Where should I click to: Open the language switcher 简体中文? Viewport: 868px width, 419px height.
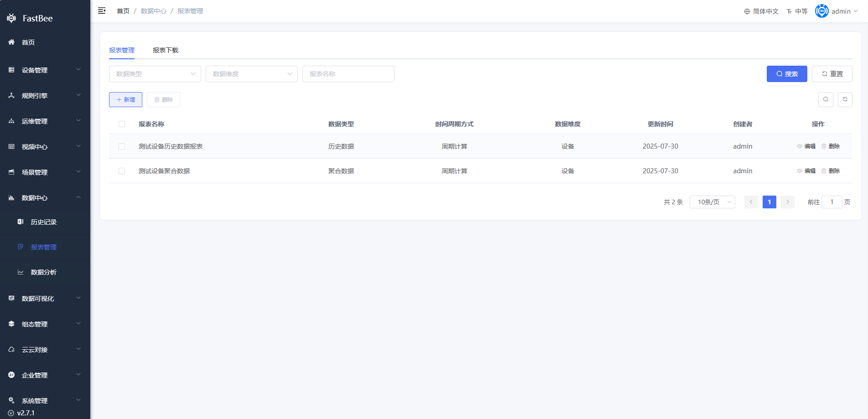(761, 11)
